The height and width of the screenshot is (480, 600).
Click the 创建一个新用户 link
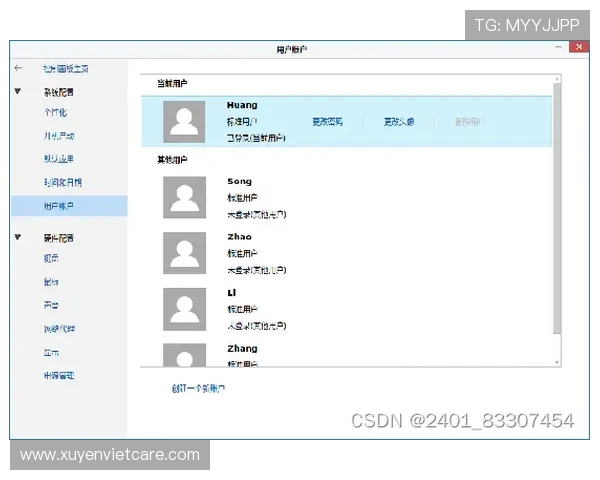[x=199, y=388]
